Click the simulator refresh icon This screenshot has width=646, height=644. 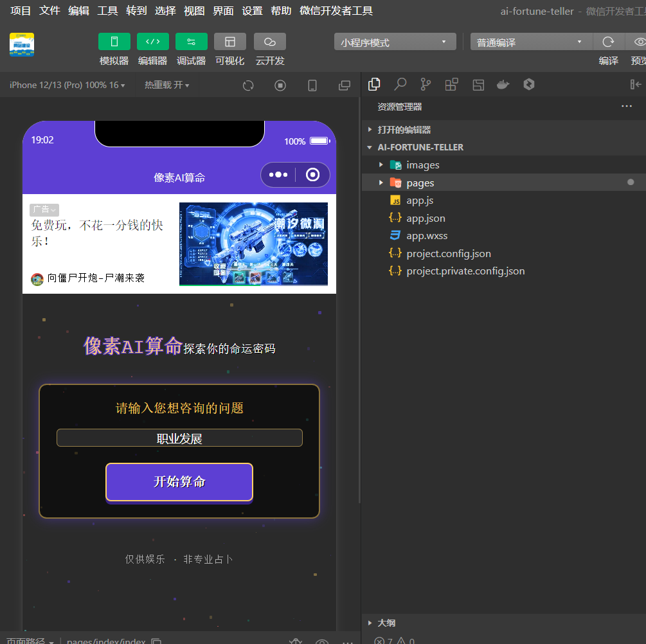click(x=248, y=85)
